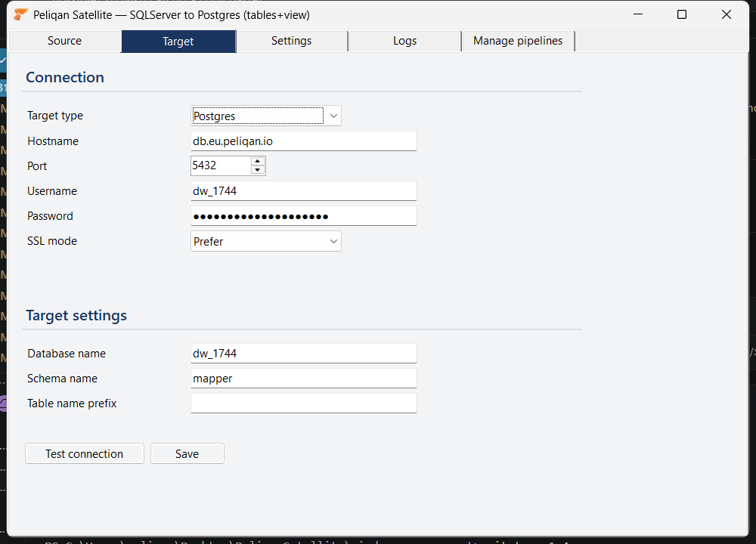Expand the SSL mode Prefer dropdown

266,241
